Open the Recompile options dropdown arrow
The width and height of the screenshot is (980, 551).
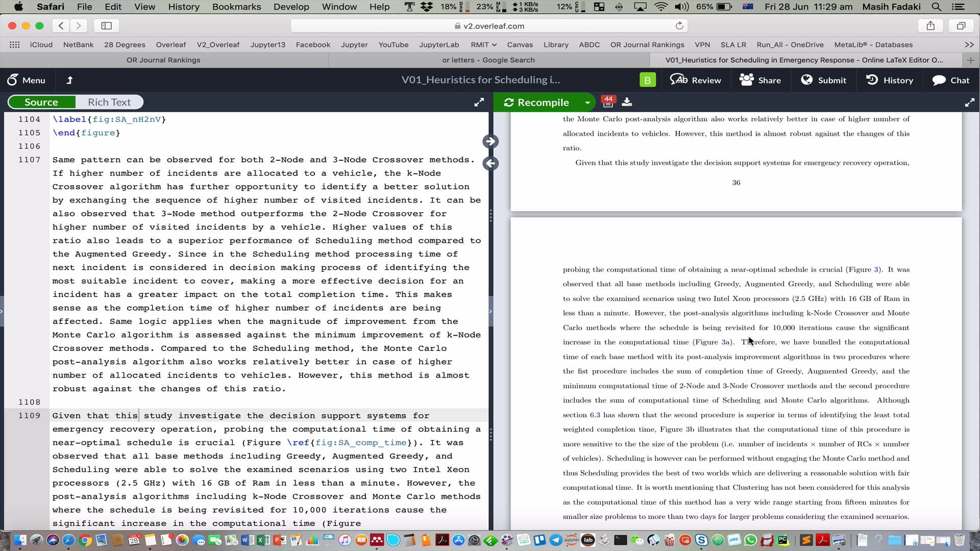587,103
